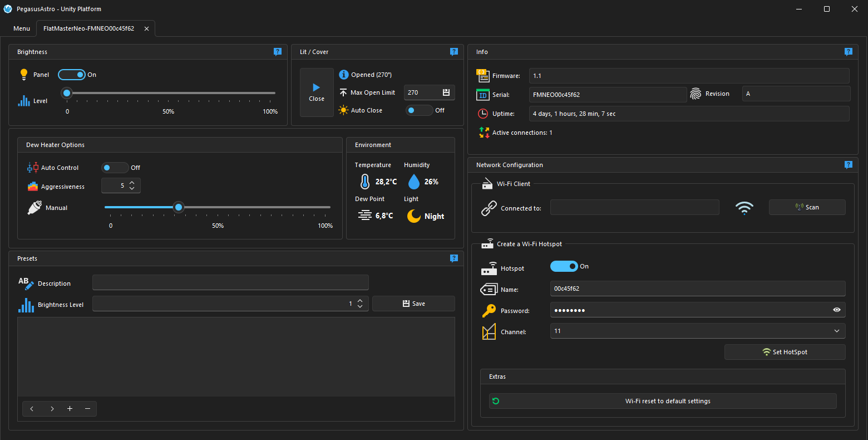The image size is (868, 440).
Task: Scan for Wi-Fi networks
Action: pyautogui.click(x=807, y=207)
